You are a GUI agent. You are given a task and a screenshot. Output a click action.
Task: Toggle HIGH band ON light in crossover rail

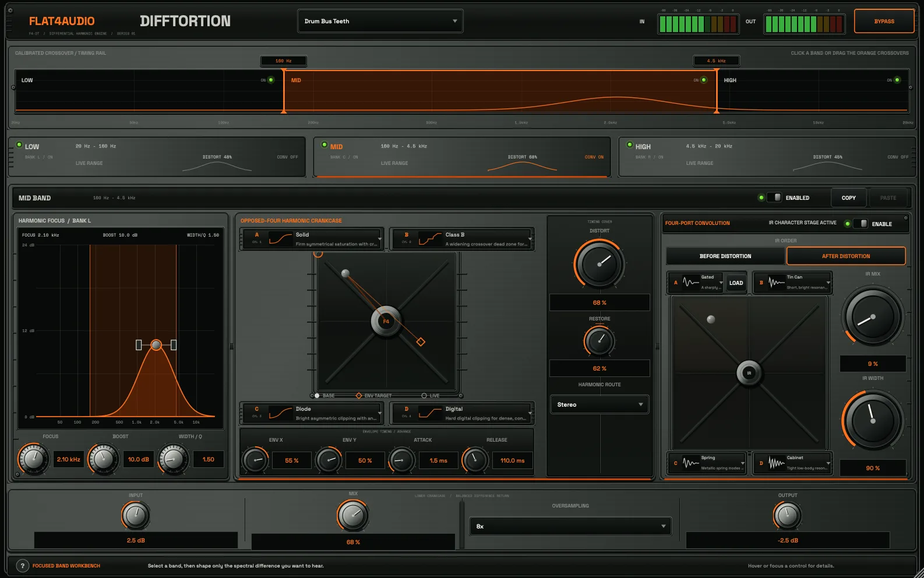click(x=897, y=80)
